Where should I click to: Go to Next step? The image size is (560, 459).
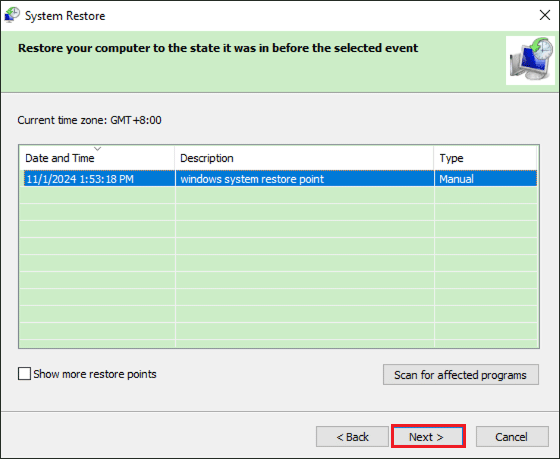(428, 436)
